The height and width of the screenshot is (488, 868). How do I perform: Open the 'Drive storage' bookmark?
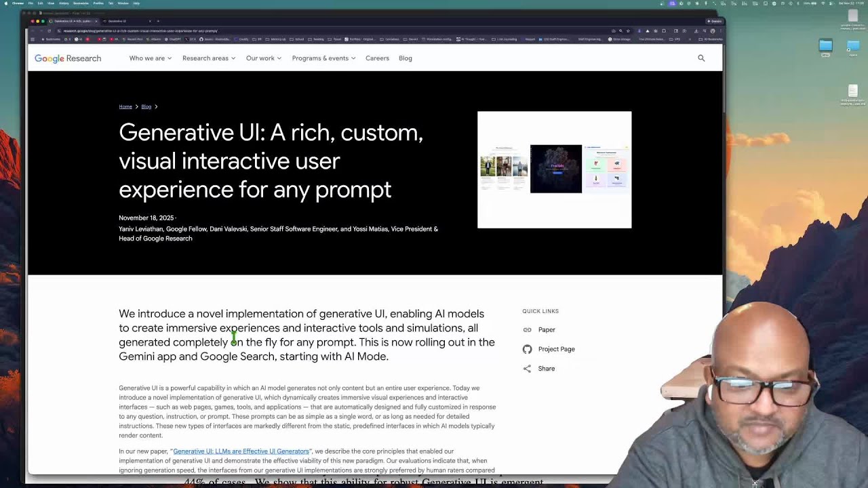pos(619,39)
